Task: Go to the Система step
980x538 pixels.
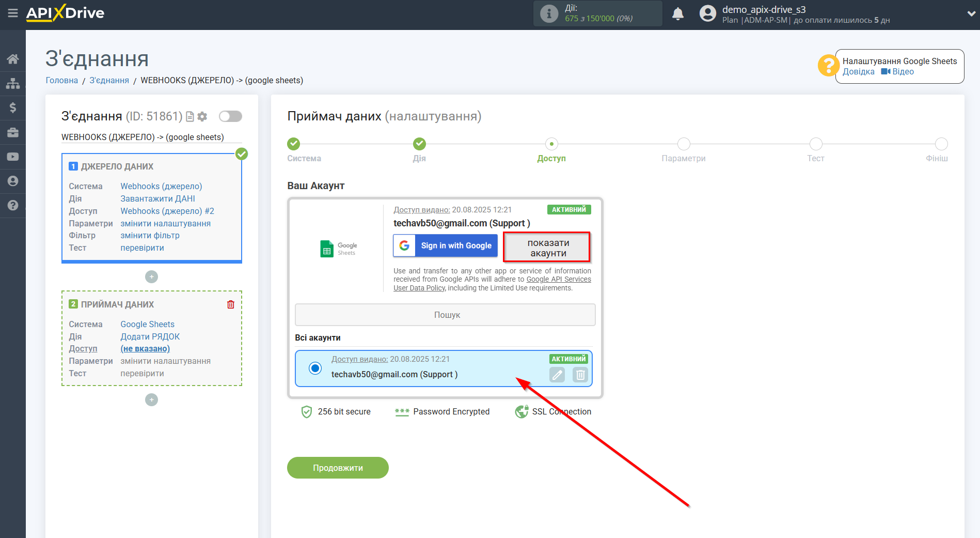Action: pyautogui.click(x=294, y=144)
